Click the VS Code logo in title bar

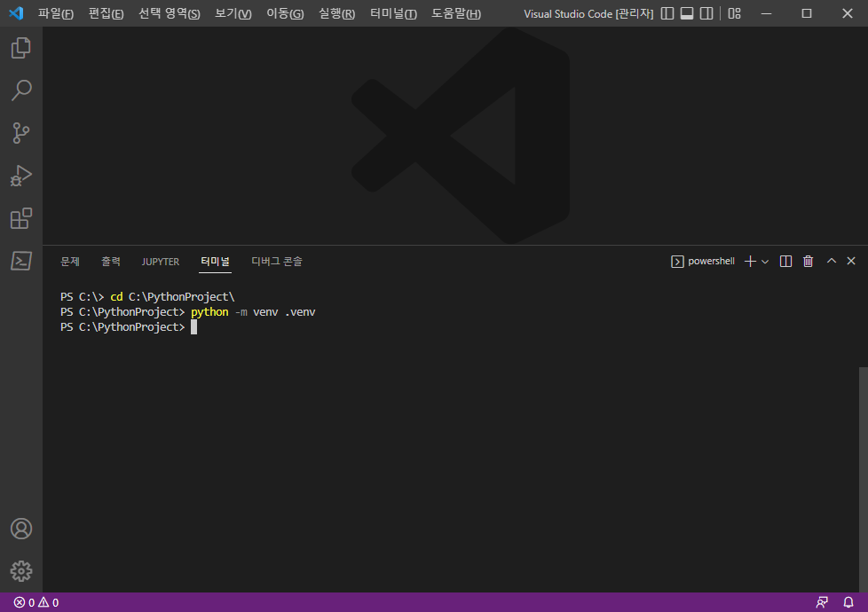16,13
